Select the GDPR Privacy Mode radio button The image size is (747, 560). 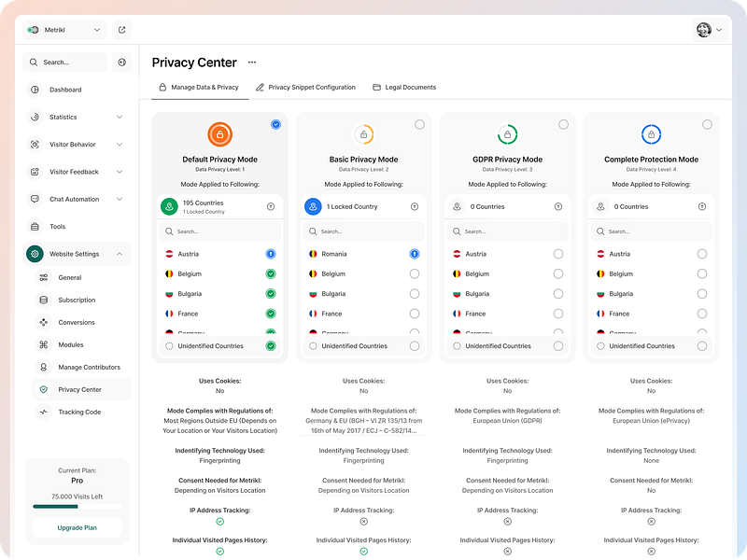563,124
